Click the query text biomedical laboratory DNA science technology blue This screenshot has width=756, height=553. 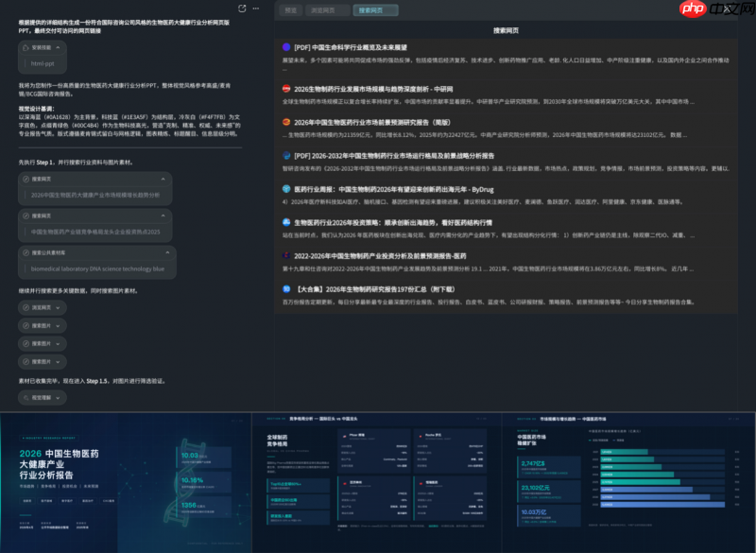[97, 269]
